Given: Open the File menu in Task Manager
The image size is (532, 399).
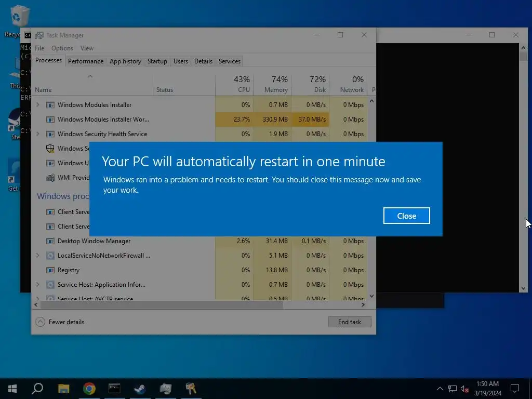Looking at the screenshot, I should coord(39,48).
